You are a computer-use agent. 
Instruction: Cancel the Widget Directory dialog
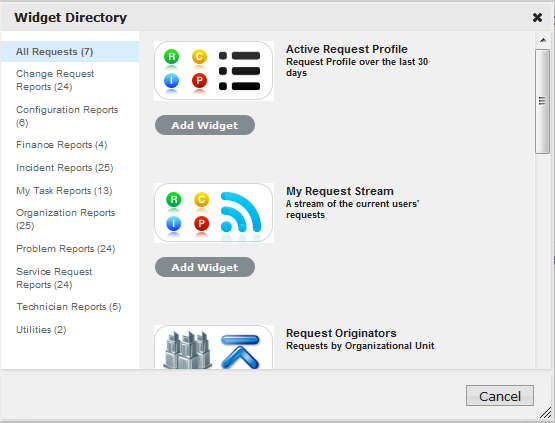(x=499, y=396)
